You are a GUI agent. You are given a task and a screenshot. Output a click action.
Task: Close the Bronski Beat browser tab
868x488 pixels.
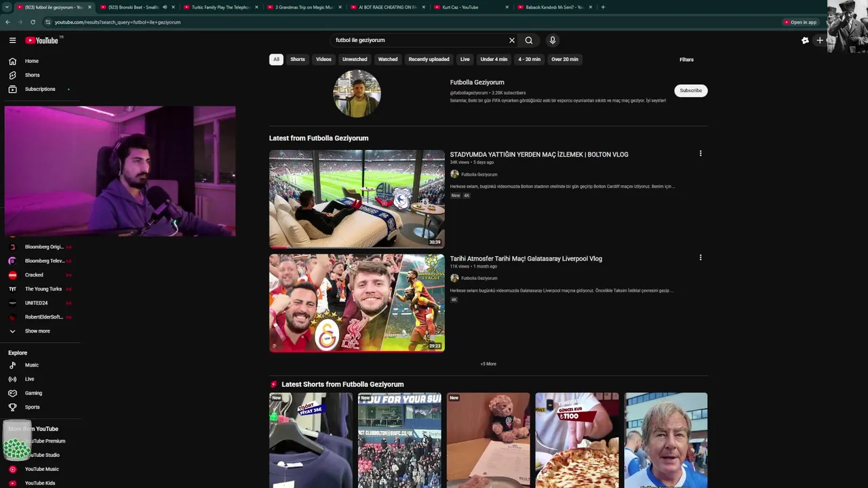(173, 7)
